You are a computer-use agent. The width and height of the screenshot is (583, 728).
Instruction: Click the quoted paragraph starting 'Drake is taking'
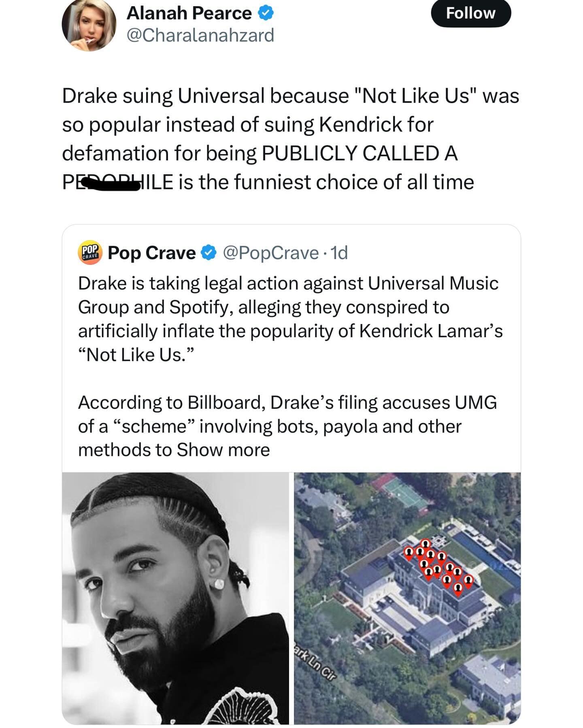coord(290,319)
